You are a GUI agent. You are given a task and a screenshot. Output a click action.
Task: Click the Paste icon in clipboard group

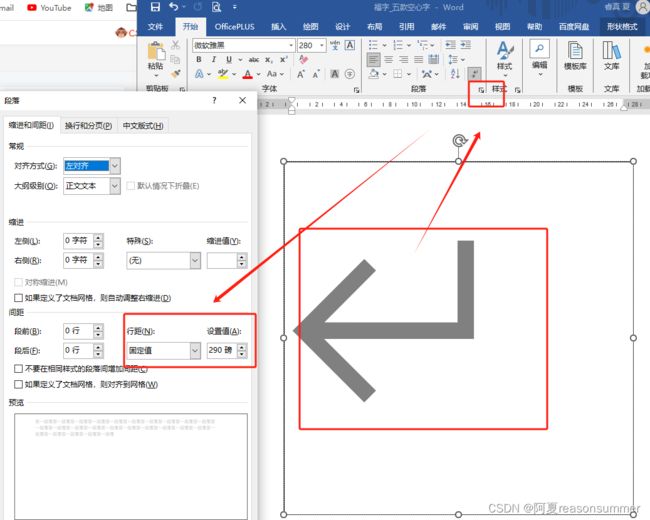(x=155, y=54)
